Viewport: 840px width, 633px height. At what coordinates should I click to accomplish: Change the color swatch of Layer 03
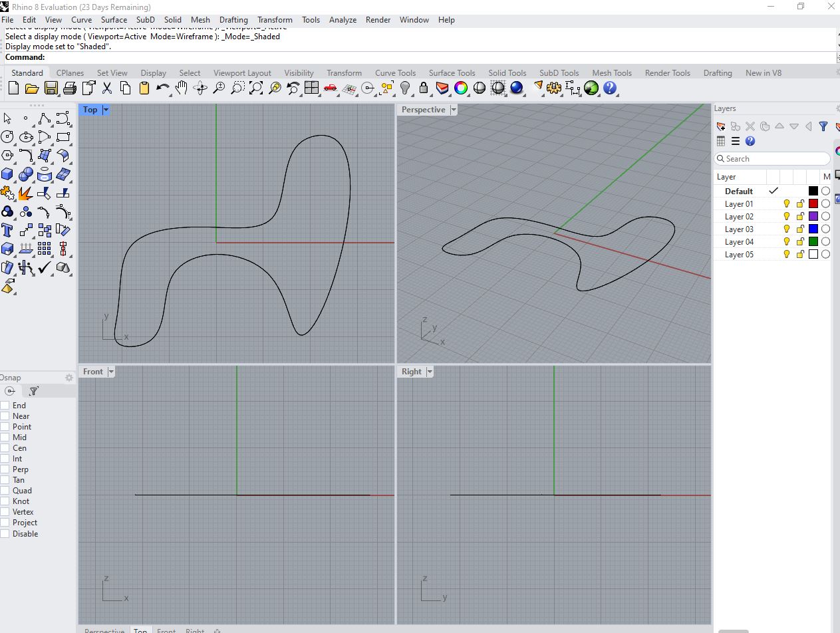(x=813, y=229)
